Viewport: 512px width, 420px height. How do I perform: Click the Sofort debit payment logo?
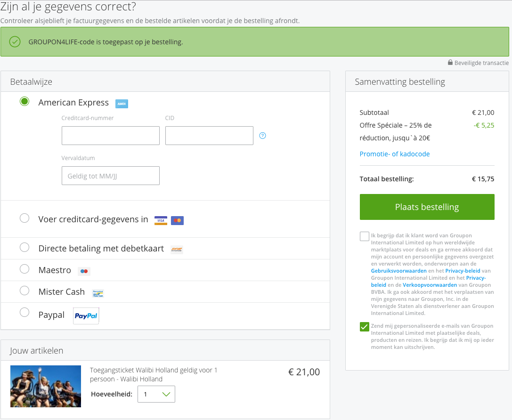[x=177, y=249]
